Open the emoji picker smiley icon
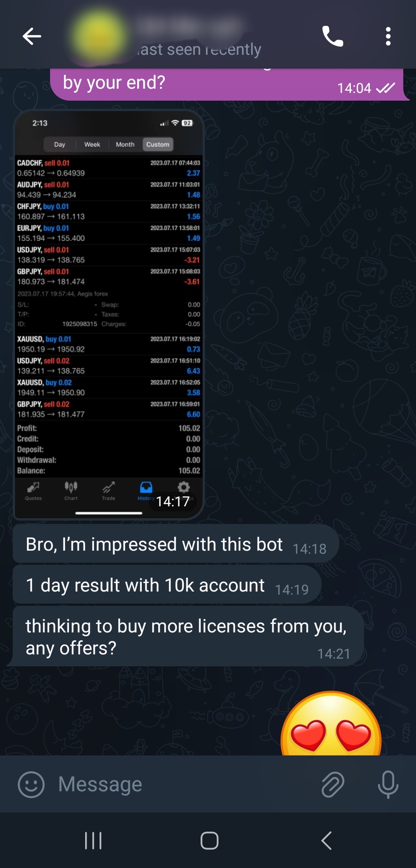Viewport: 416px width, 868px height. tap(31, 784)
